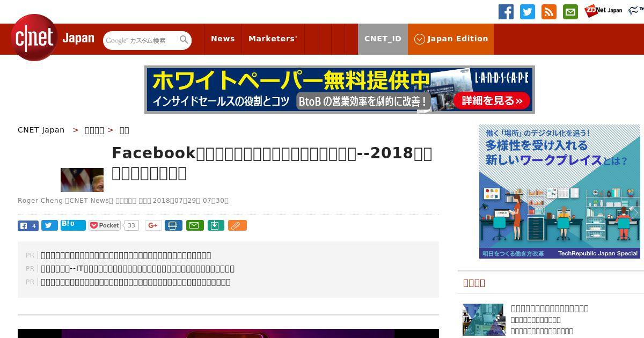Print the article via printer icon

(173, 225)
